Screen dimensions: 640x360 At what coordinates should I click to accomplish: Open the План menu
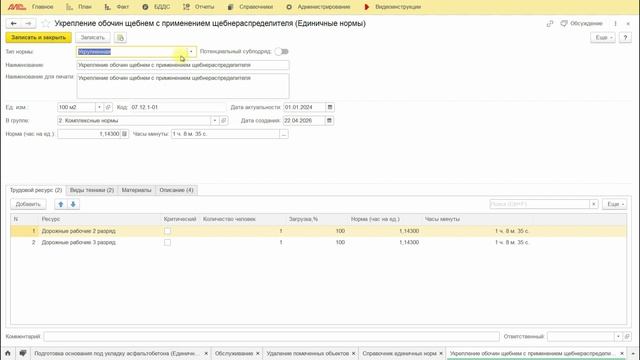(x=79, y=7)
